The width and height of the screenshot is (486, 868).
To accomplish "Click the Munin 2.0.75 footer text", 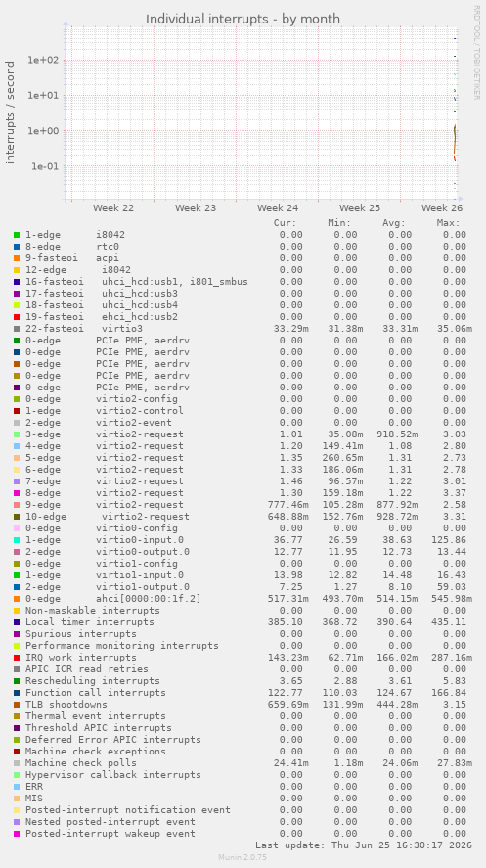I will 243,857.
